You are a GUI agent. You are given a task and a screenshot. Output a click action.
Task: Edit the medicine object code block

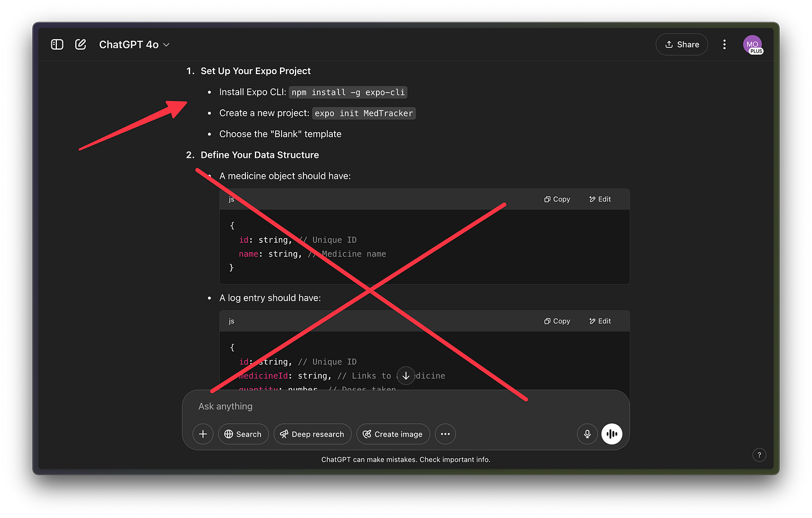coord(600,199)
